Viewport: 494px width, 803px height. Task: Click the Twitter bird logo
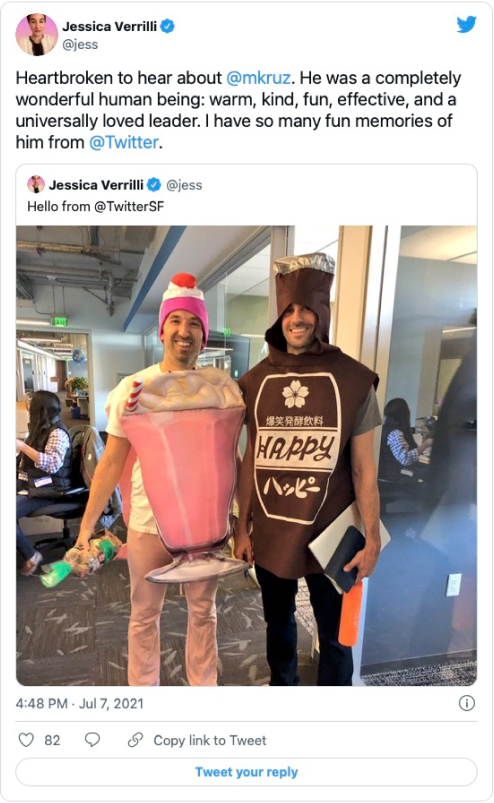(x=466, y=24)
